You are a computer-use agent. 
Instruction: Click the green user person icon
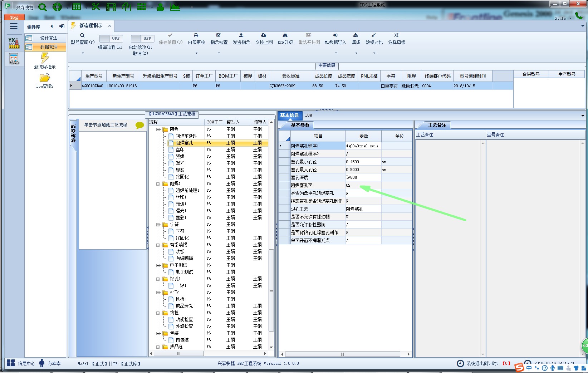pos(160,7)
